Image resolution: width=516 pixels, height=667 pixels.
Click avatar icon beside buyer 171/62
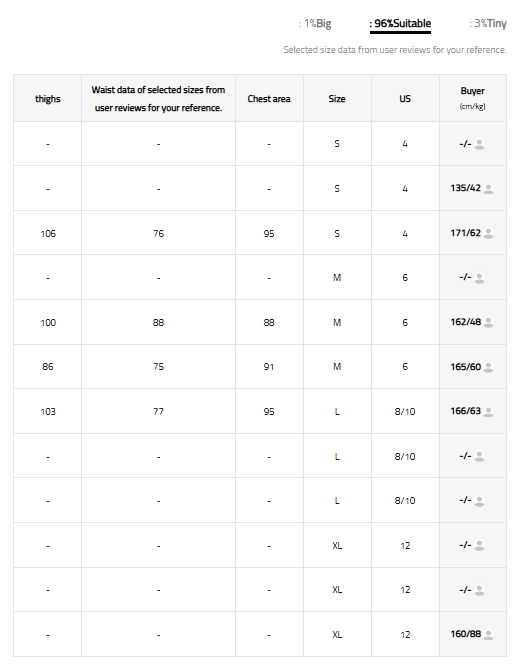click(488, 233)
